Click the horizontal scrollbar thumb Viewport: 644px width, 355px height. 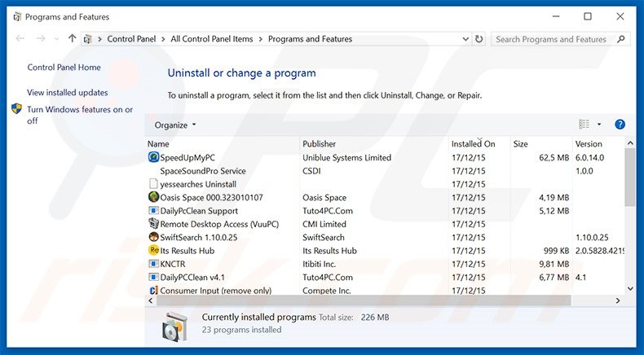364,300
